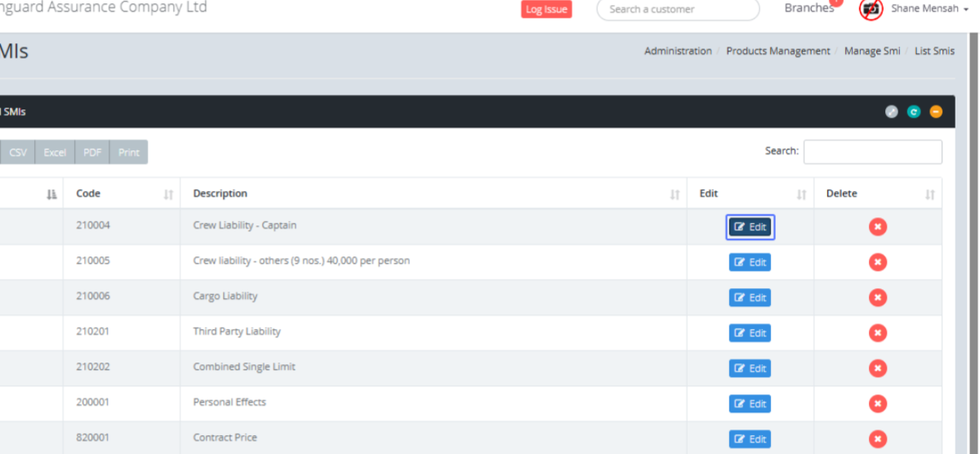
Task: Click the orange collapse panel icon
Action: (936, 112)
